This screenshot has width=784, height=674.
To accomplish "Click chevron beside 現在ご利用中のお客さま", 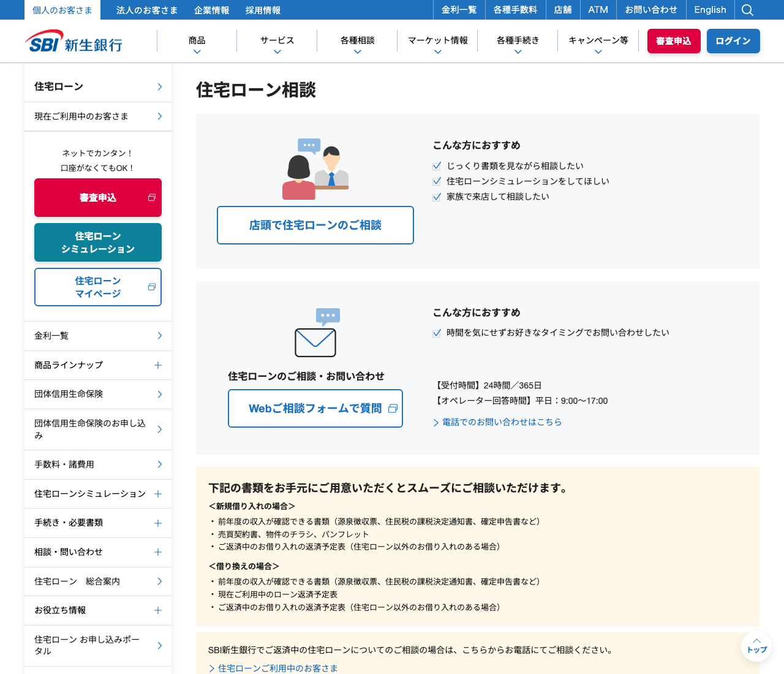I will (160, 116).
